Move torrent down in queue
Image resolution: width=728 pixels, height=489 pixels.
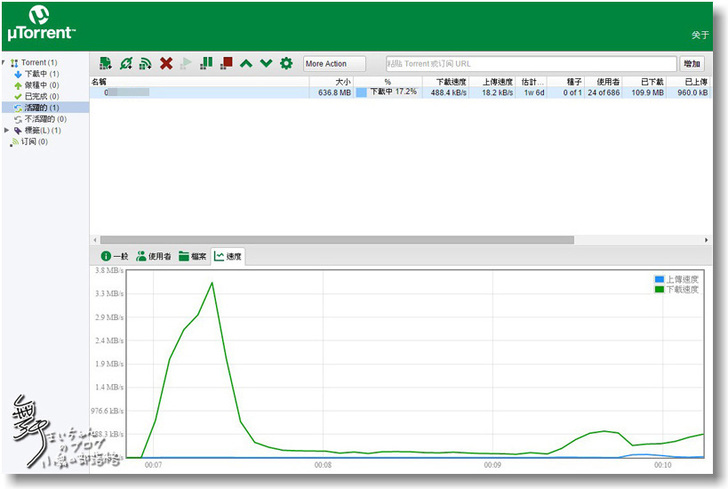point(266,63)
